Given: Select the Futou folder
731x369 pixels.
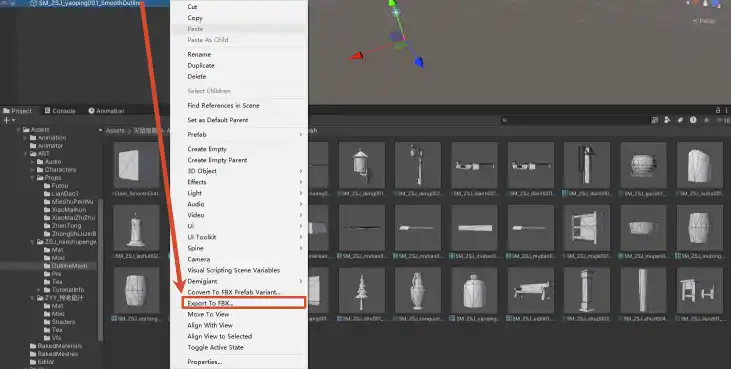Looking at the screenshot, I should (55, 186).
